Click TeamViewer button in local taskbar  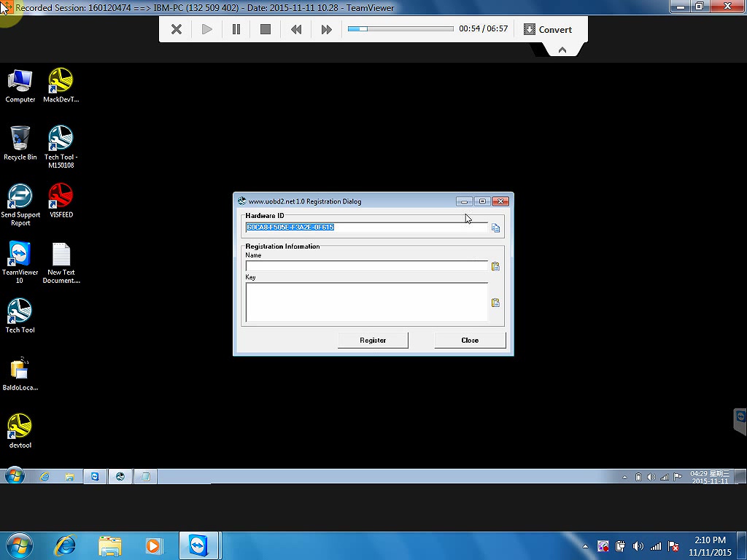pos(198,545)
